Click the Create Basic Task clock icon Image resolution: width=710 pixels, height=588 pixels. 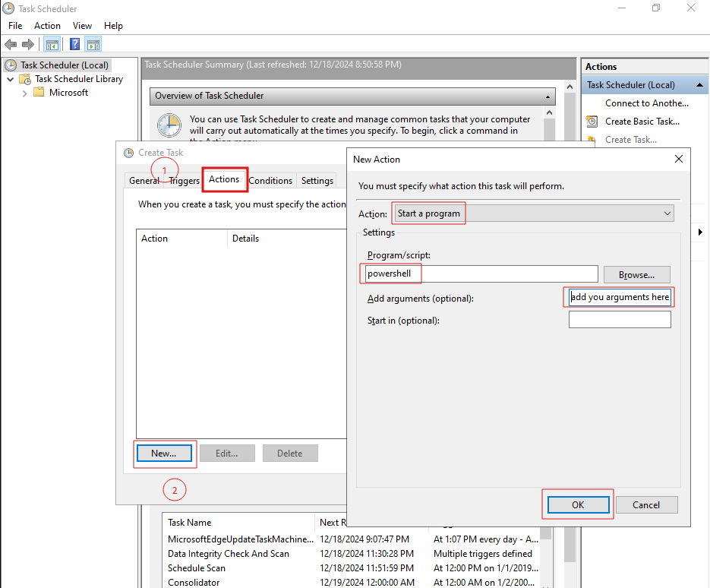tap(592, 122)
